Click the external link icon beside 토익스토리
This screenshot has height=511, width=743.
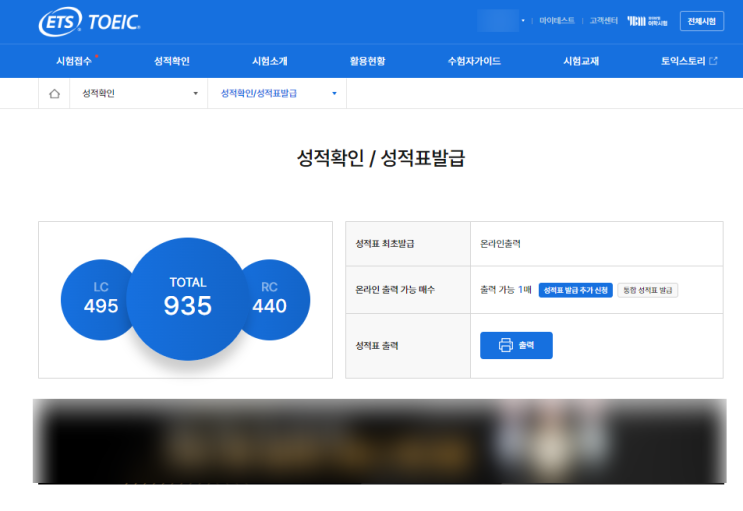(x=713, y=61)
